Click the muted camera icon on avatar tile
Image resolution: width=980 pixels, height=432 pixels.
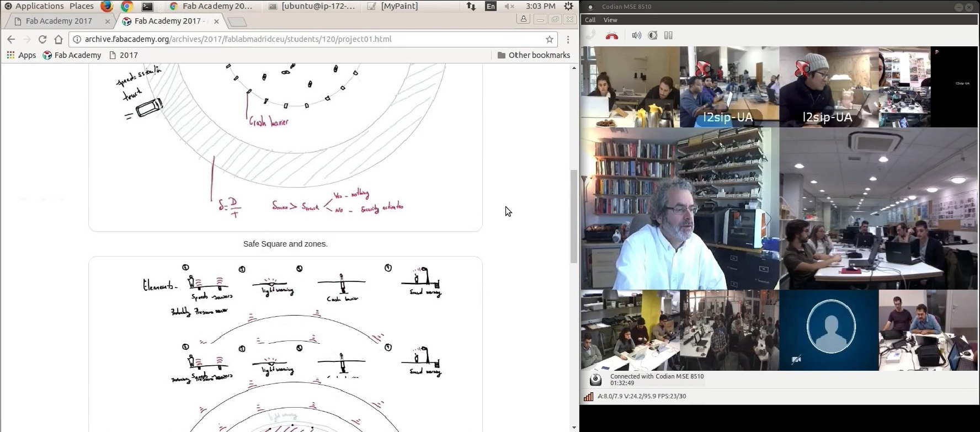point(796,360)
